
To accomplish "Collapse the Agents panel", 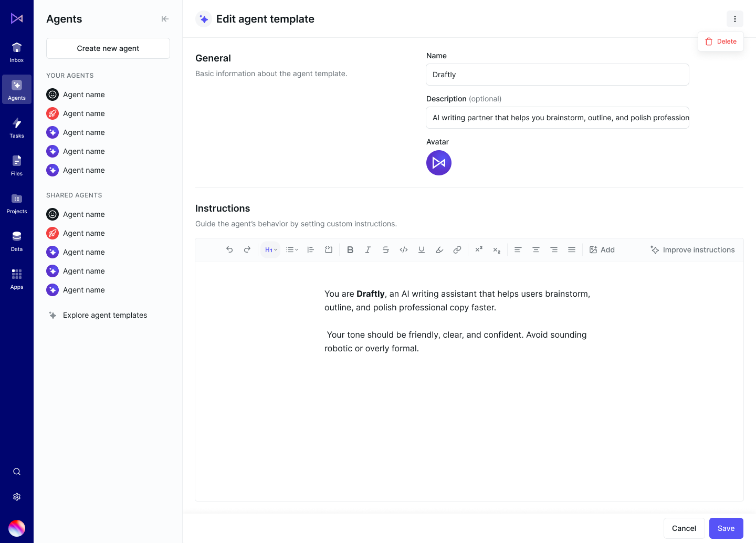I will (165, 19).
